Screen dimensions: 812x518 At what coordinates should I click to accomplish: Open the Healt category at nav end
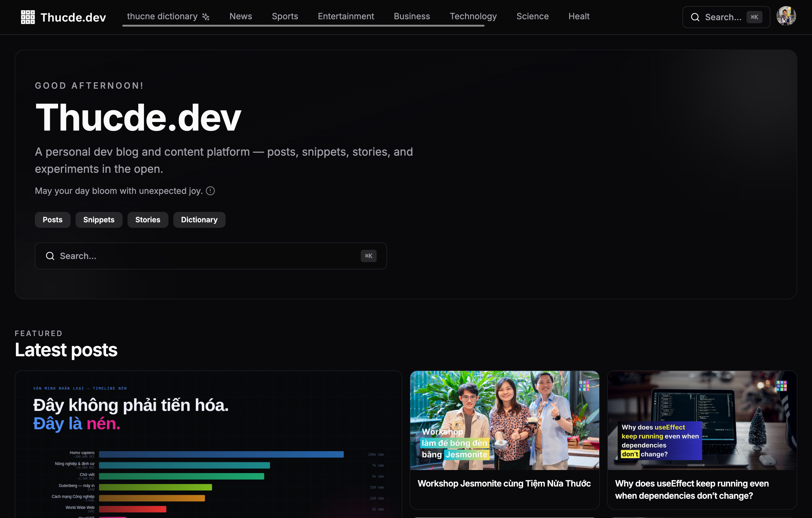[x=579, y=16]
